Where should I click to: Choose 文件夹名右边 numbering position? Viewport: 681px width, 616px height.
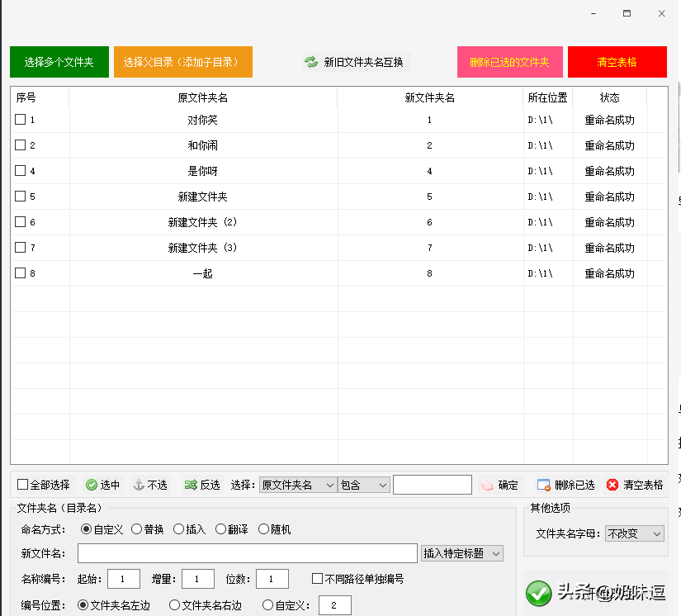[x=174, y=605]
